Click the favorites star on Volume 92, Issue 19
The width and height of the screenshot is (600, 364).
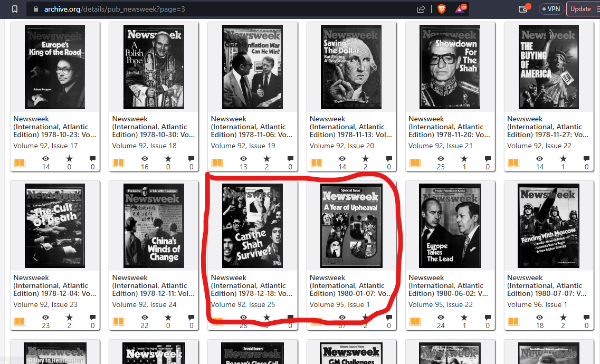pos(266,158)
